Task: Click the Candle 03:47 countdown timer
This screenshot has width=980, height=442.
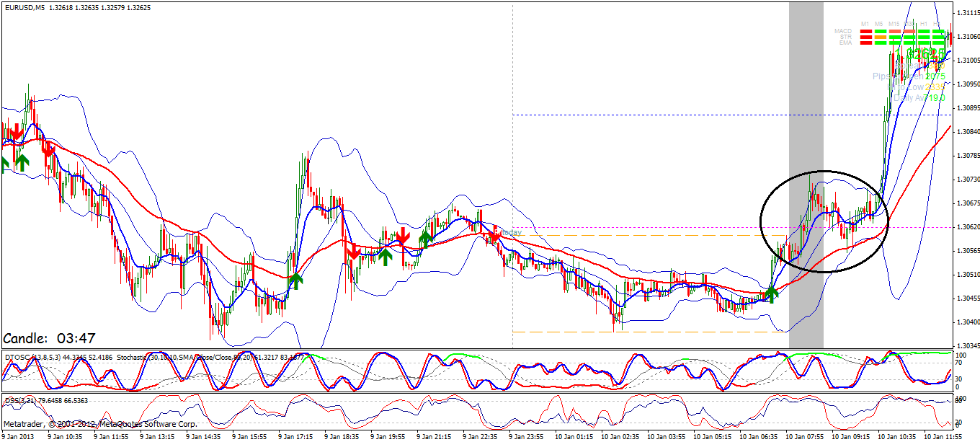Action: point(50,338)
